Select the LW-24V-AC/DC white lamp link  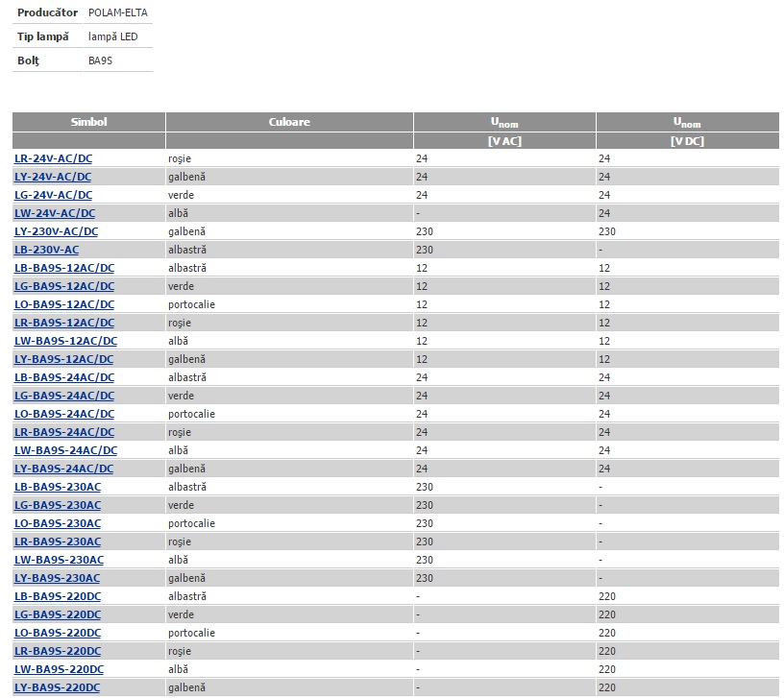[55, 213]
